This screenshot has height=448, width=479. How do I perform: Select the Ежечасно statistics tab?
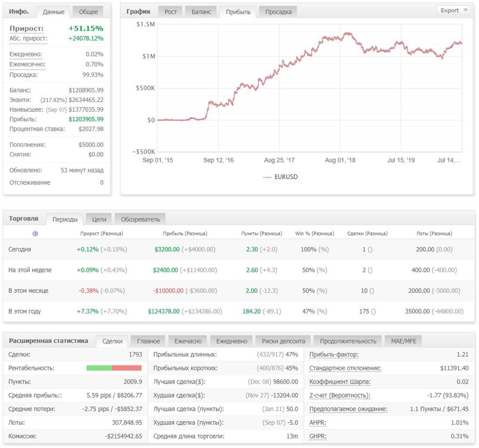[x=188, y=341]
